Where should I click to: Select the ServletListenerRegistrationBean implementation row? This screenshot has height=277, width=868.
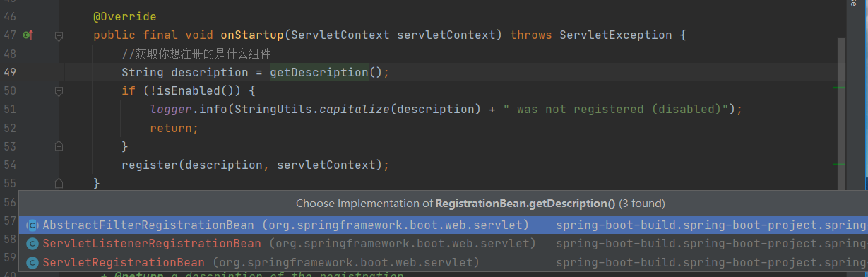444,244
